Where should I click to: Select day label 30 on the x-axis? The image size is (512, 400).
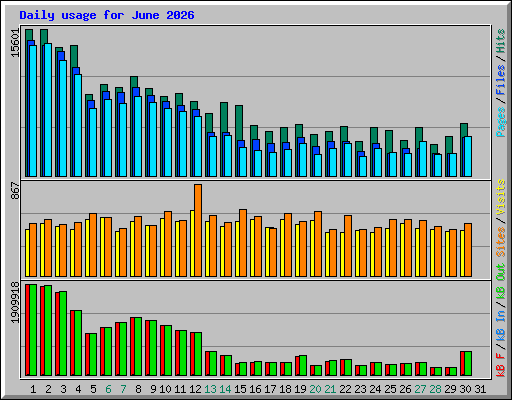[x=465, y=389]
